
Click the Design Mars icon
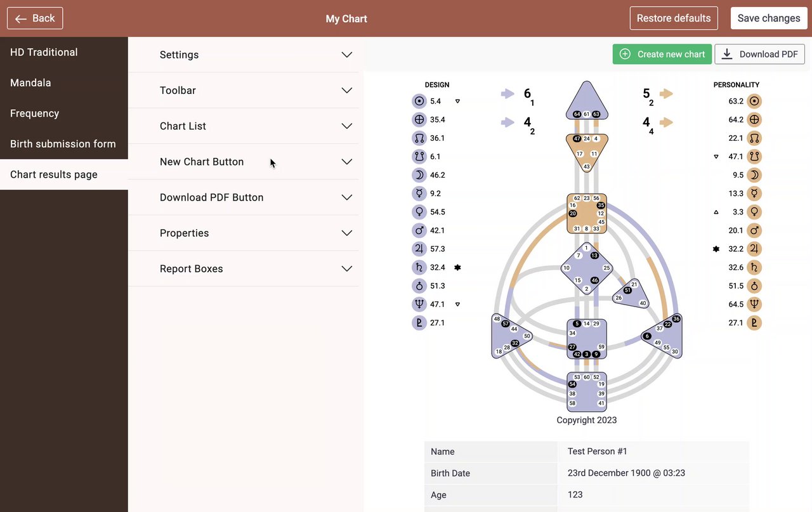[x=419, y=230]
